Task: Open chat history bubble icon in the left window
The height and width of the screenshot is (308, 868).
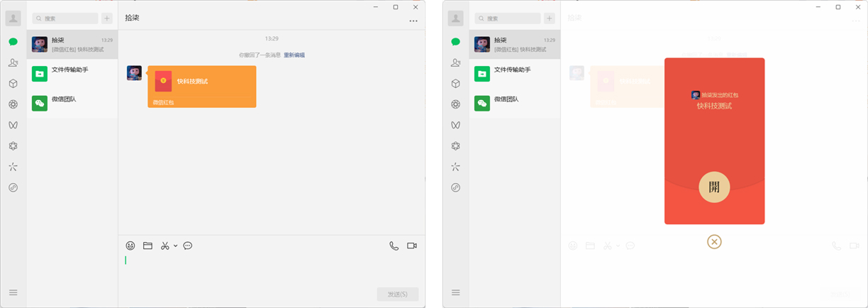Action: point(188,246)
